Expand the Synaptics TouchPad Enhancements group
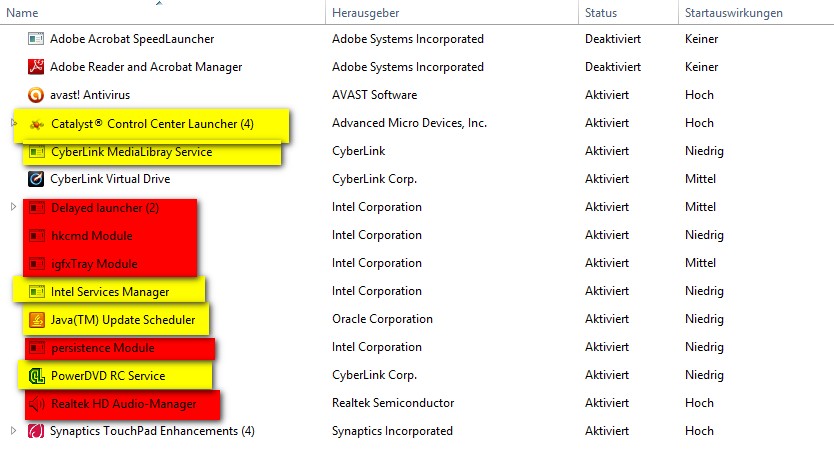Viewport: 834px width, 451px height. pos(13,431)
